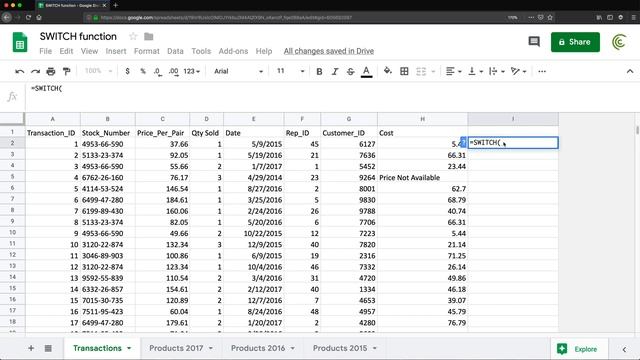Click the green Share button
Viewport: 640px width, 360px height.
click(x=575, y=42)
